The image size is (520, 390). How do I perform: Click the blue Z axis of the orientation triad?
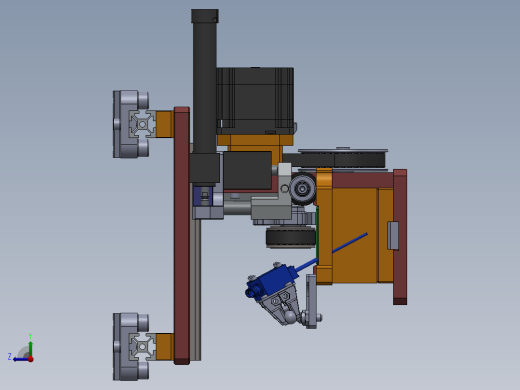21,359
